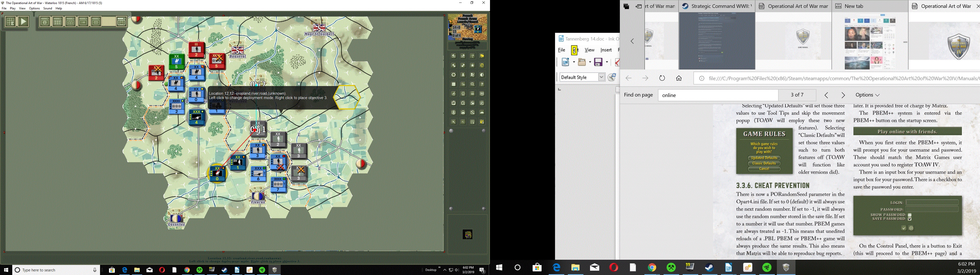Click the 'A' letter icon in side panel

click(x=463, y=75)
